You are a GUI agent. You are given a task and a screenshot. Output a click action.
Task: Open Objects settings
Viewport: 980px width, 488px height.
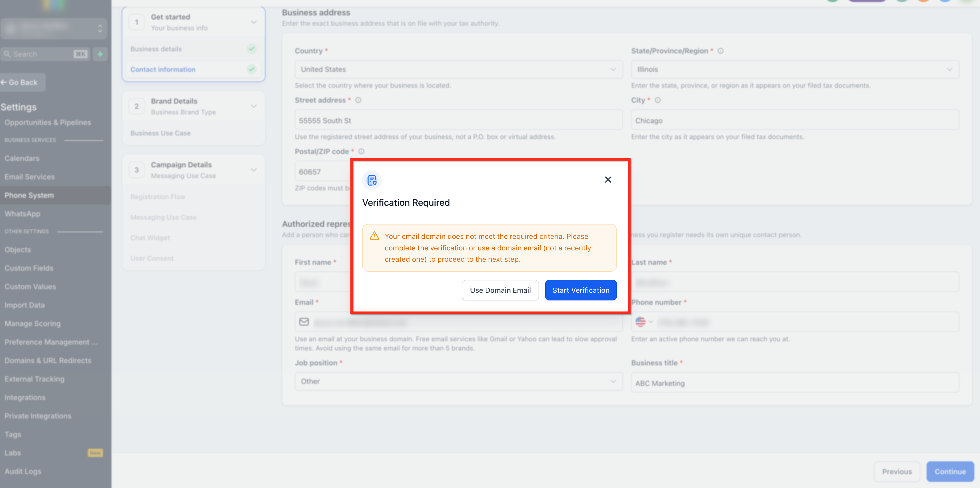coord(17,249)
